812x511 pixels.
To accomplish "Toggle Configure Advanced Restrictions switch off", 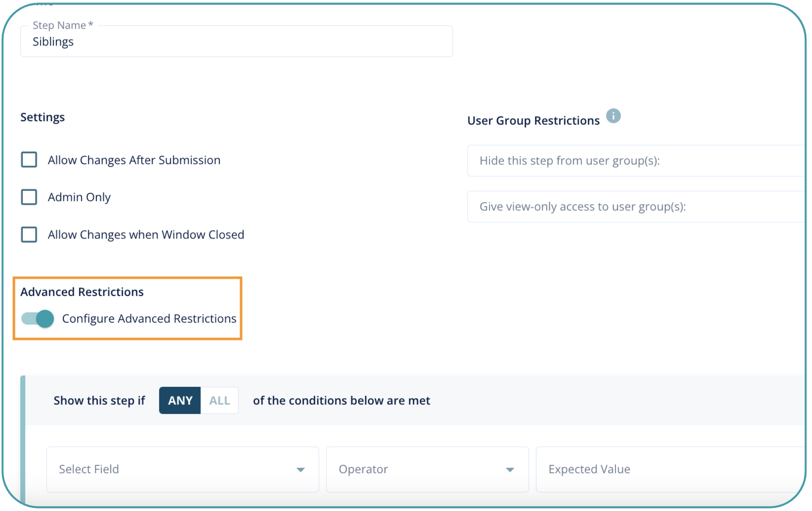I will 38,318.
